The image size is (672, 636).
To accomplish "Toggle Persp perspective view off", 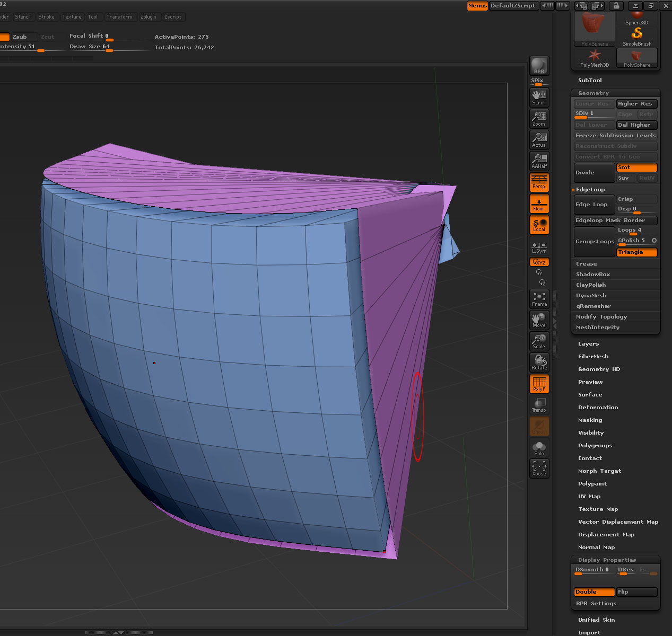I will [539, 182].
